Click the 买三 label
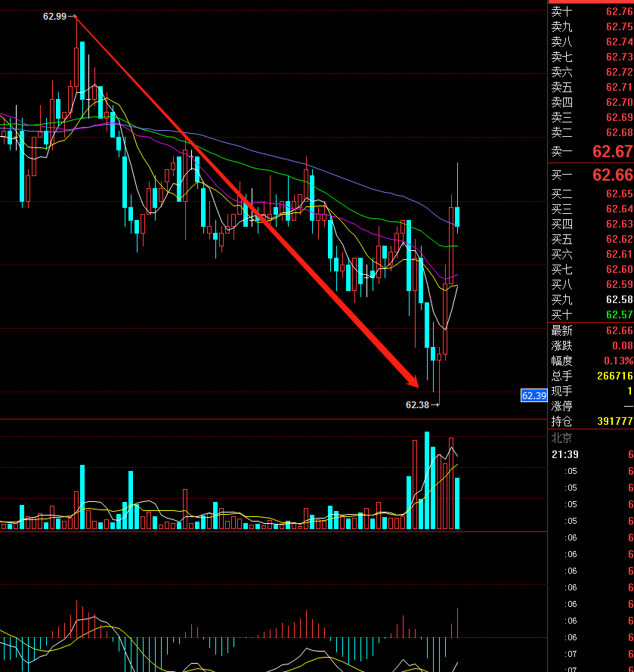Viewport: 634px width, 672px height. click(x=561, y=209)
